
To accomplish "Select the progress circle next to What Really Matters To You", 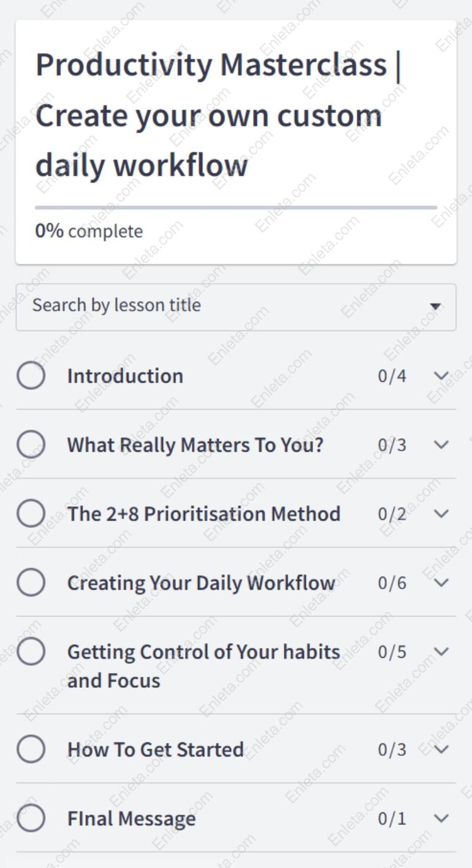I will tap(31, 444).
